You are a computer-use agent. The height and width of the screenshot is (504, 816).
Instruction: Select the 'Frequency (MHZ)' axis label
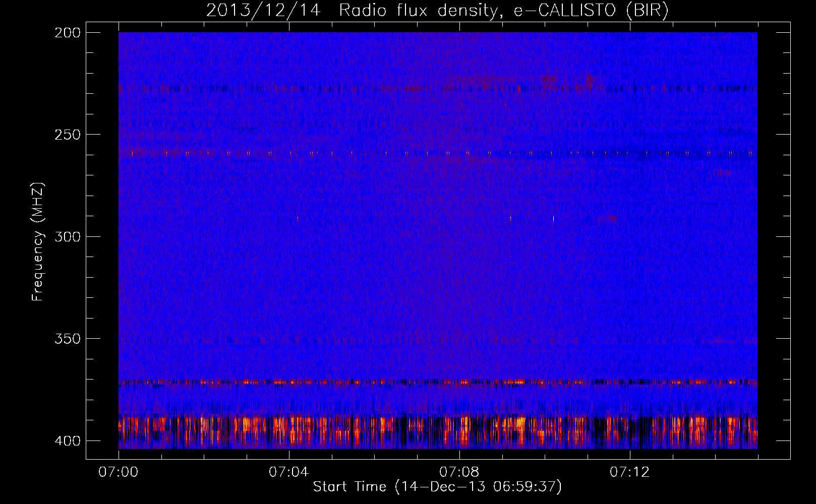point(38,241)
